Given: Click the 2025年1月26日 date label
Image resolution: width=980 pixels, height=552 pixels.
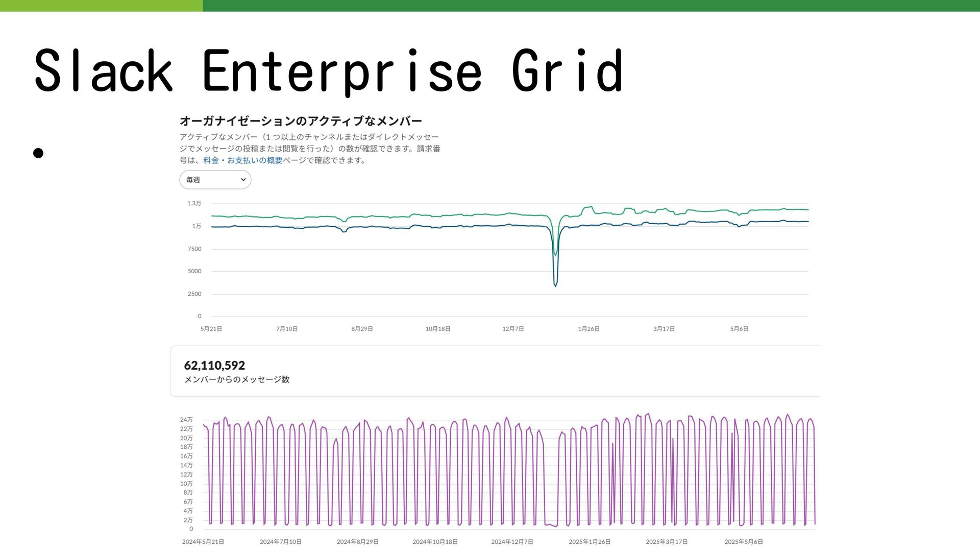Looking at the screenshot, I should (590, 542).
